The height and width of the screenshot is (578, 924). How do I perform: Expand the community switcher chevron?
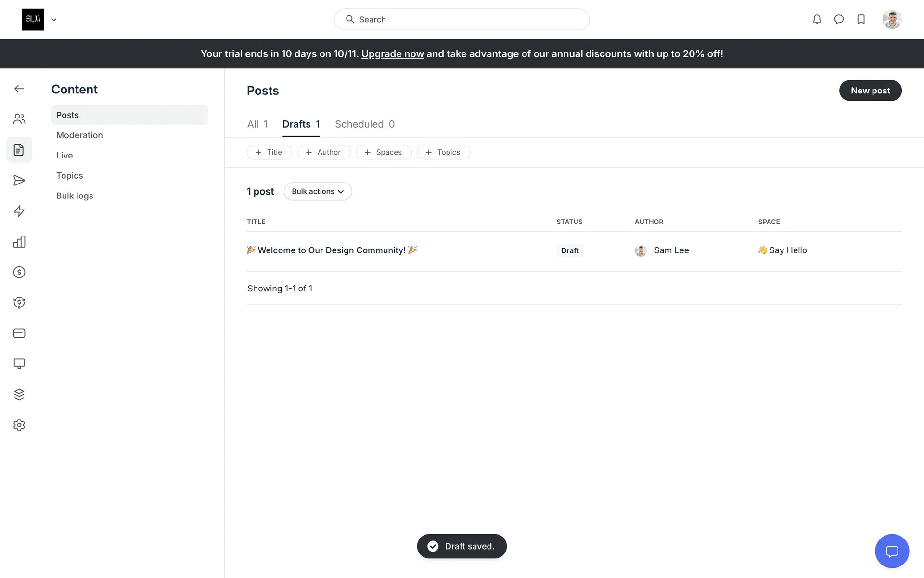click(54, 20)
